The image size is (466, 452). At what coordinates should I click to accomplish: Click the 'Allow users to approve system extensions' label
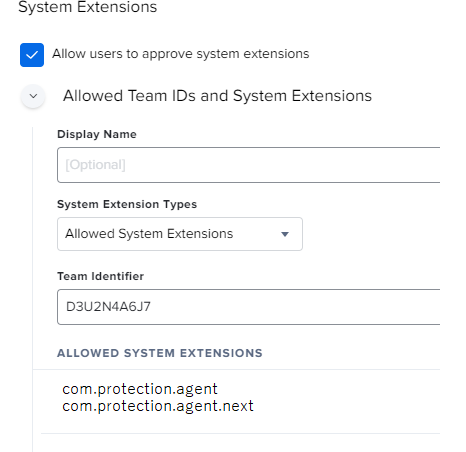tap(181, 54)
